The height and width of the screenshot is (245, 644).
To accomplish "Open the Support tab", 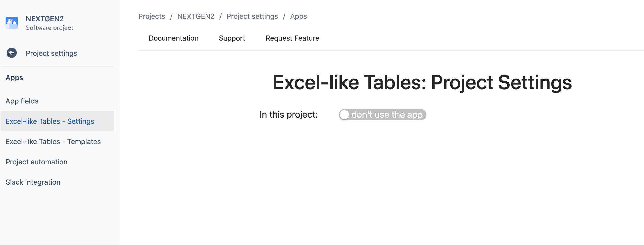I will [x=232, y=38].
